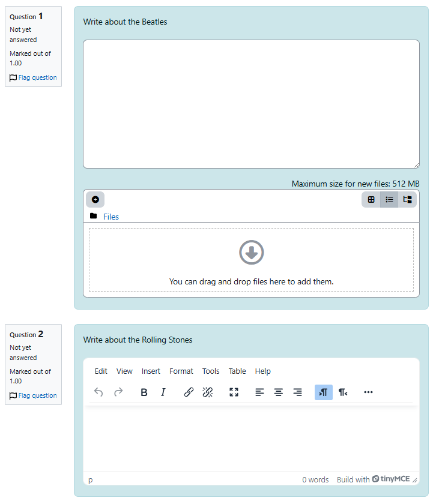Screen dimensions: 433x504
Task: Toggle Bold formatting
Action: [144, 392]
